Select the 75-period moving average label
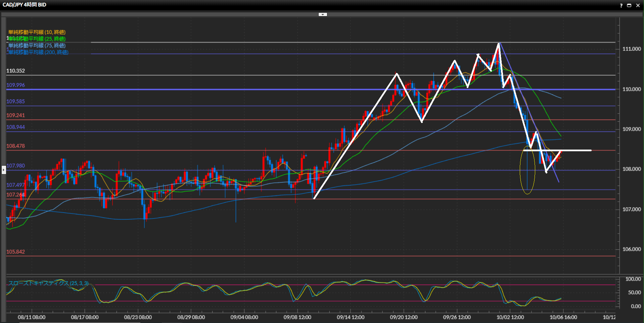 pos(37,46)
